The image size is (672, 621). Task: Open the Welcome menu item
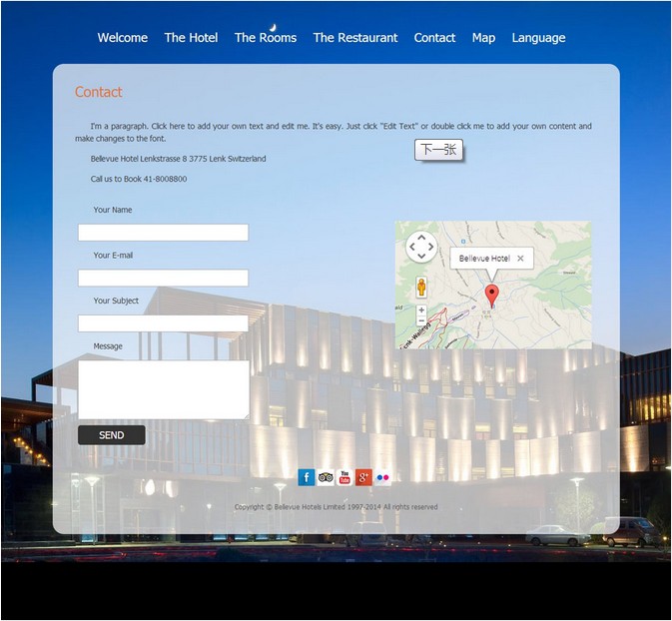[122, 38]
